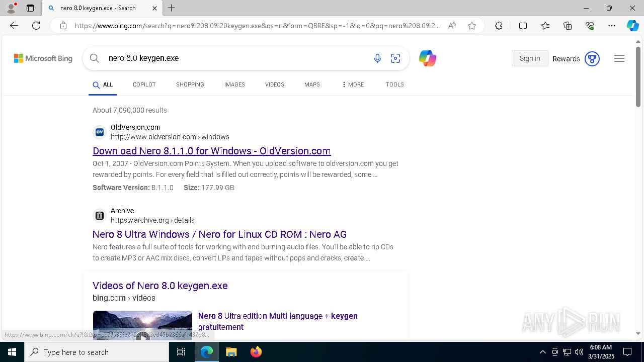Click the search magnifier icon in Bing box
The height and width of the screenshot is (362, 644).
94,58
